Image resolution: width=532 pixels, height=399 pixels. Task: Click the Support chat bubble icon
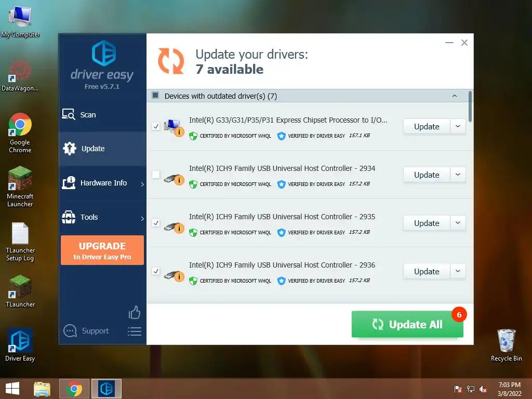pos(70,331)
